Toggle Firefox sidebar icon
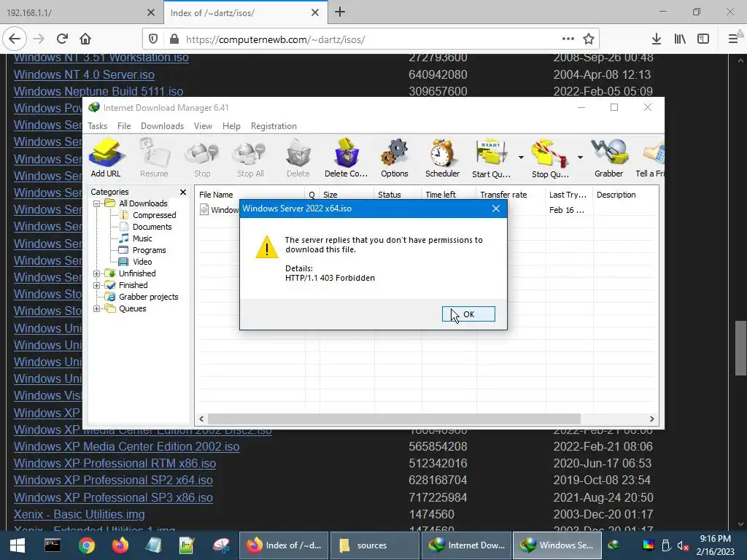The width and height of the screenshot is (747, 560). 703,39
